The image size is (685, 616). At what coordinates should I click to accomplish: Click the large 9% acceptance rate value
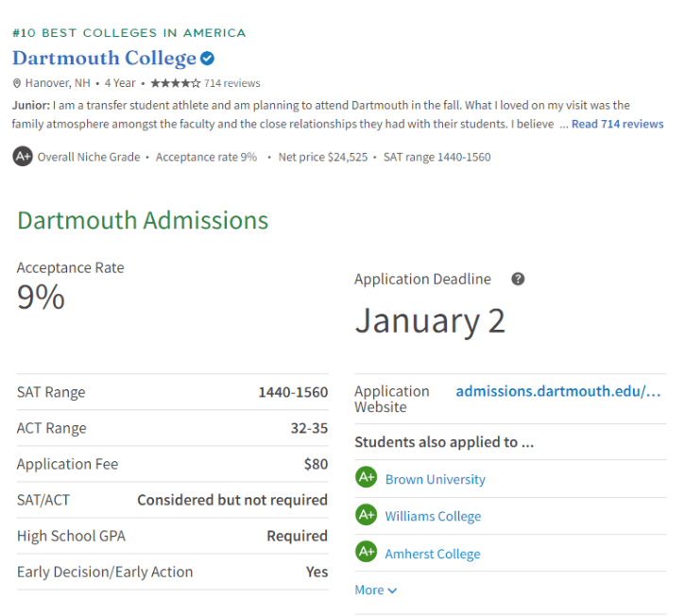41,297
